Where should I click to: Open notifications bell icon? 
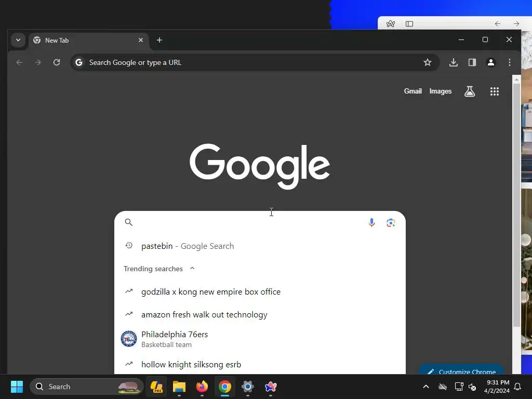point(518,387)
